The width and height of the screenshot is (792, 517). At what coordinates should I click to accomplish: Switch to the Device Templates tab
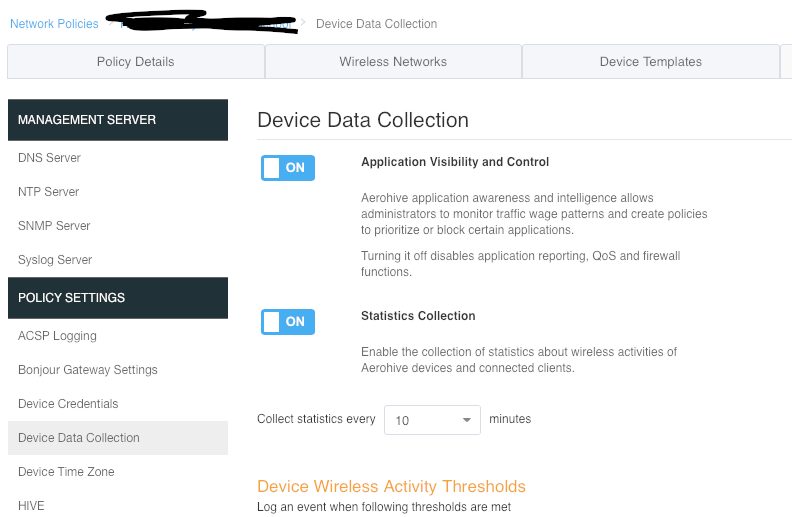[x=651, y=62]
